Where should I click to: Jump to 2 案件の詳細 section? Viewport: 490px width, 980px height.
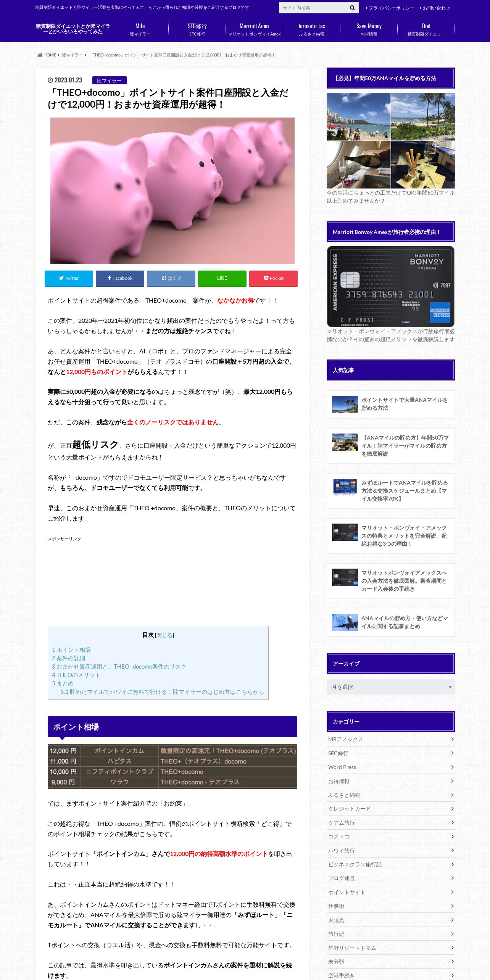pos(68,658)
